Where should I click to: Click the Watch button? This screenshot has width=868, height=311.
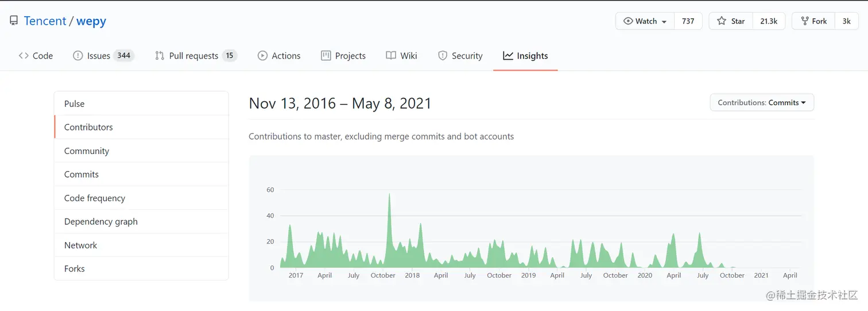[645, 21]
